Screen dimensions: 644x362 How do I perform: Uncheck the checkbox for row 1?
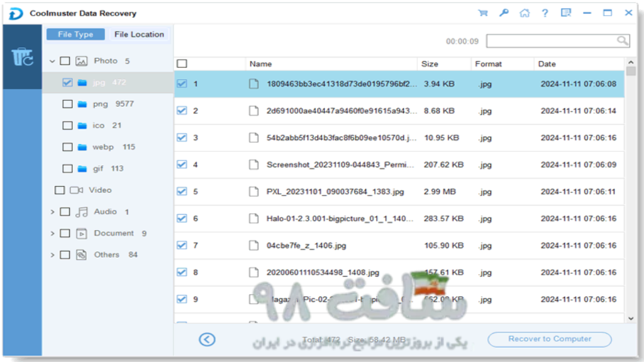point(182,84)
